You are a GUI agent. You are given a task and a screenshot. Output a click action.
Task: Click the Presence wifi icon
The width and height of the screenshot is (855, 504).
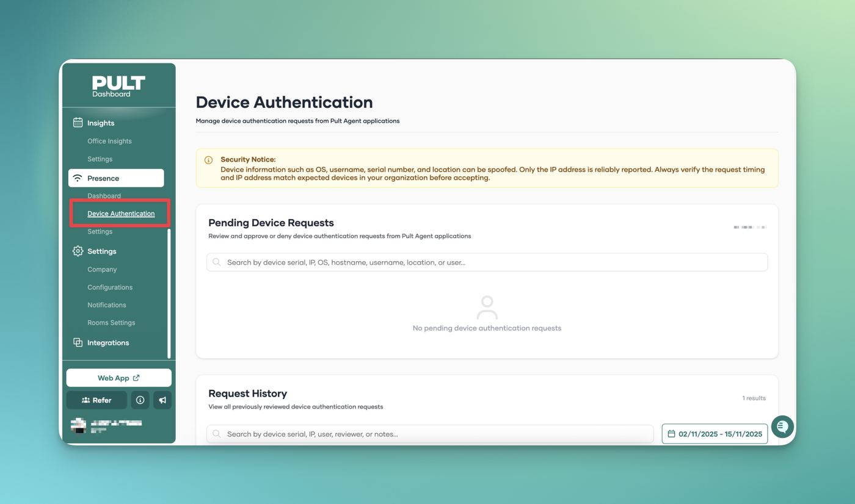coord(78,178)
